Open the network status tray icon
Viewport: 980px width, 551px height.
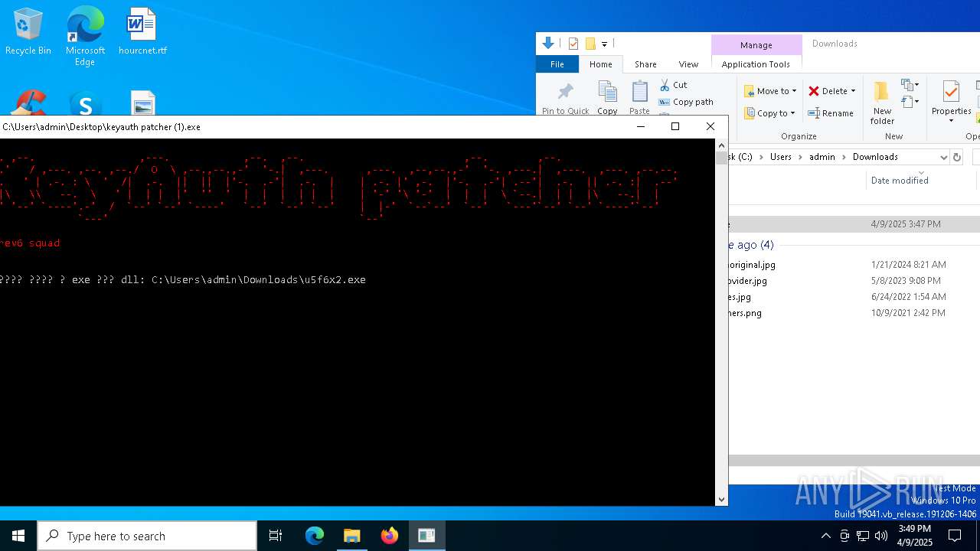pyautogui.click(x=863, y=536)
